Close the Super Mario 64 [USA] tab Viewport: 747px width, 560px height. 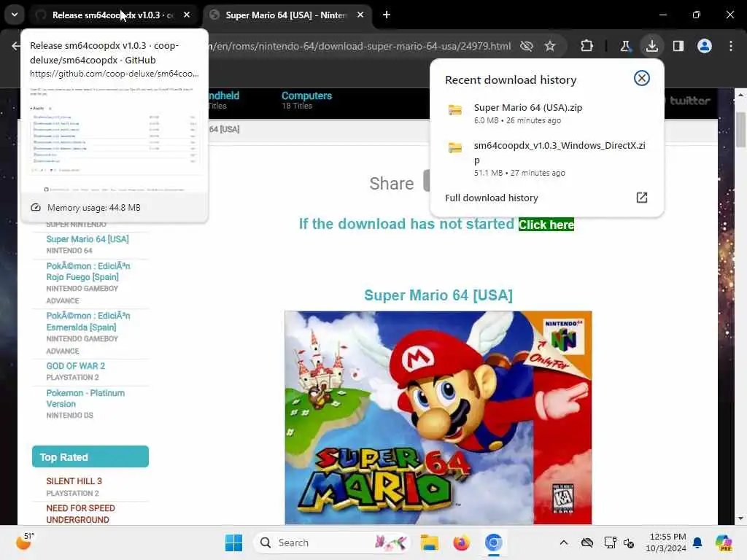coord(360,15)
